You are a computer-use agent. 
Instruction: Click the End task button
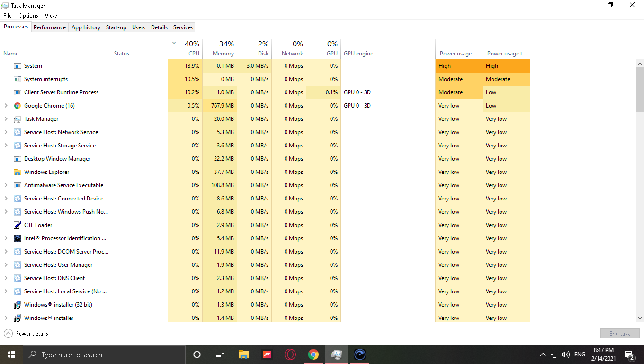(x=620, y=334)
